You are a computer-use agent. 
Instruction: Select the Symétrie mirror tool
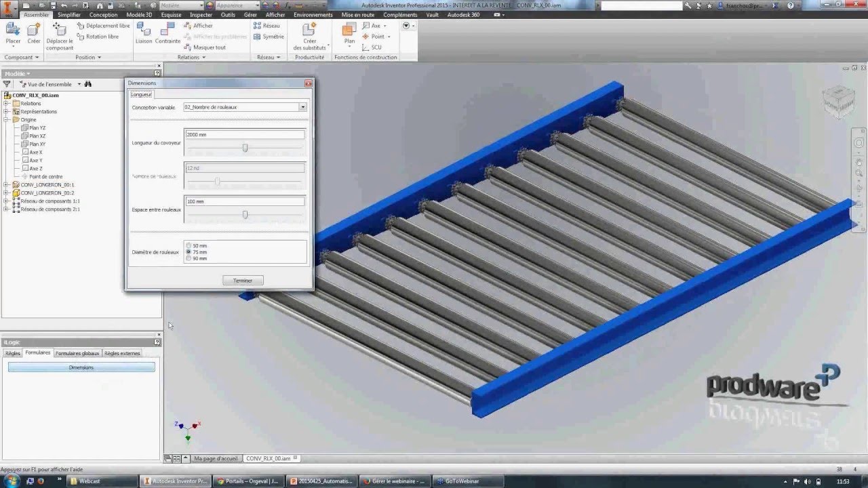click(x=269, y=37)
